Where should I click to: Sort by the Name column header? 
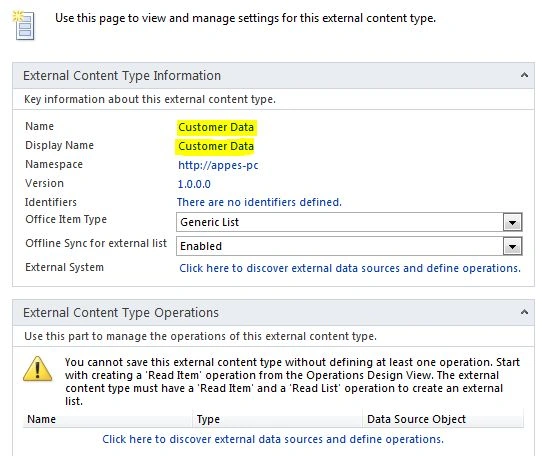[x=108, y=419]
